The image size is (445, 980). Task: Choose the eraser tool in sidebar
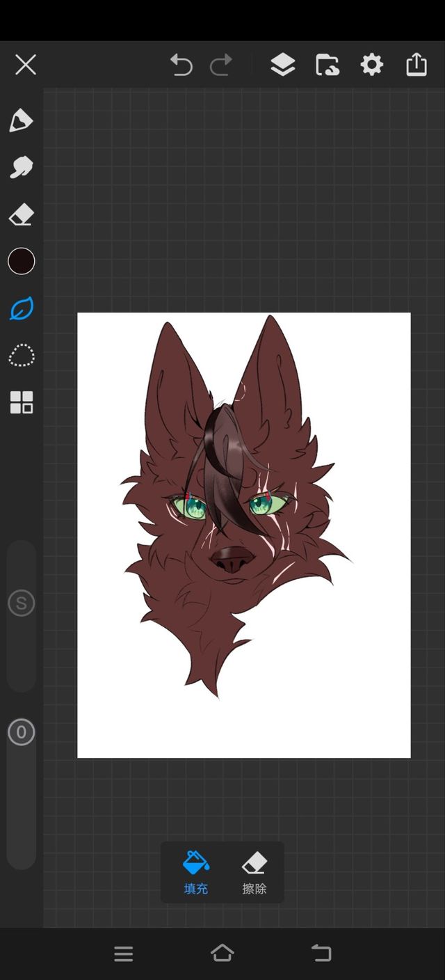tap(21, 214)
